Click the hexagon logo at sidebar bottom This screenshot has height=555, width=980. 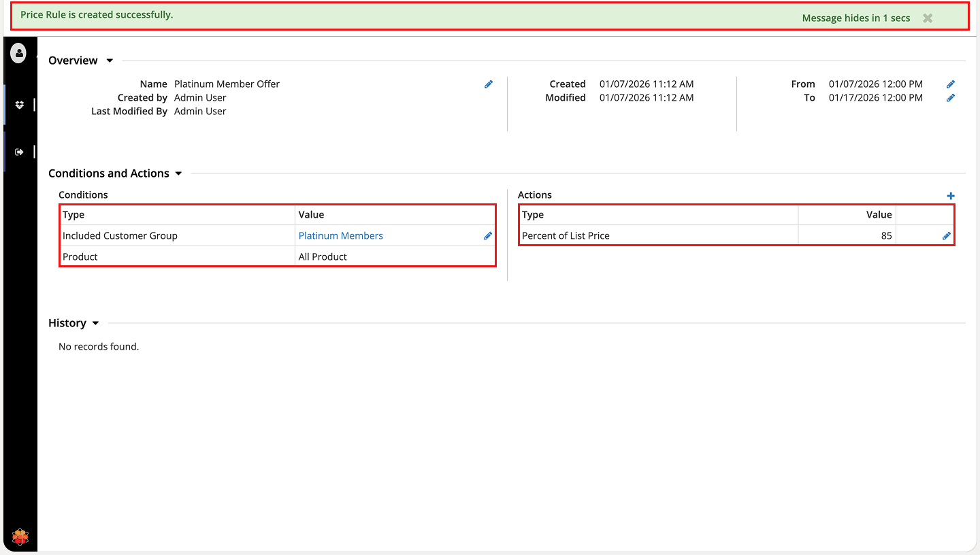pyautogui.click(x=20, y=537)
